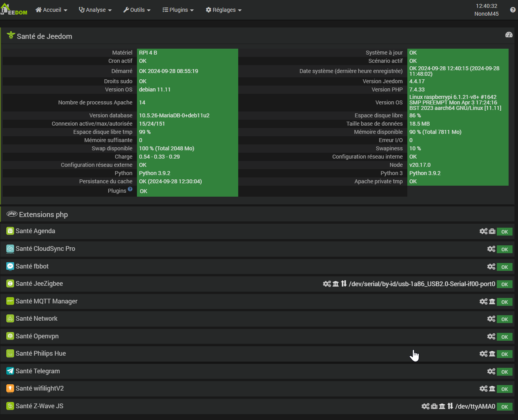Click the benchmark gauge icon in Santé header
Screen dimensions: 518x420
(x=509, y=35)
